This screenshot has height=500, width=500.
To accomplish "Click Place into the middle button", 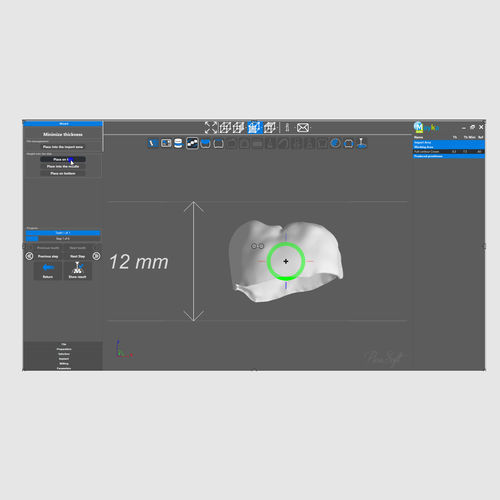I will pyautogui.click(x=63, y=166).
